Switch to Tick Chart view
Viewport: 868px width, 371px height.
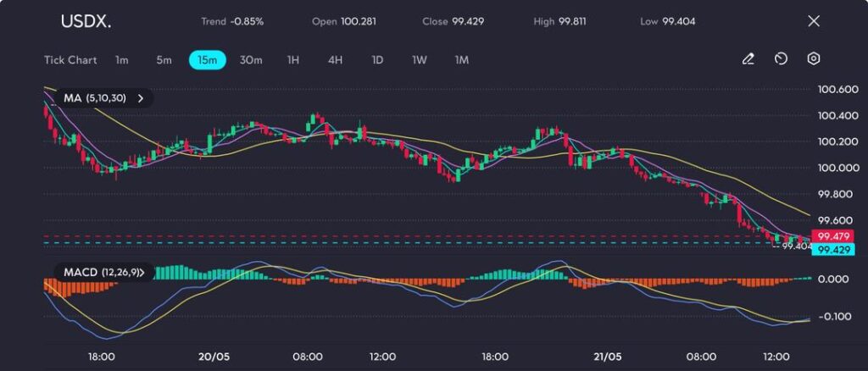70,60
